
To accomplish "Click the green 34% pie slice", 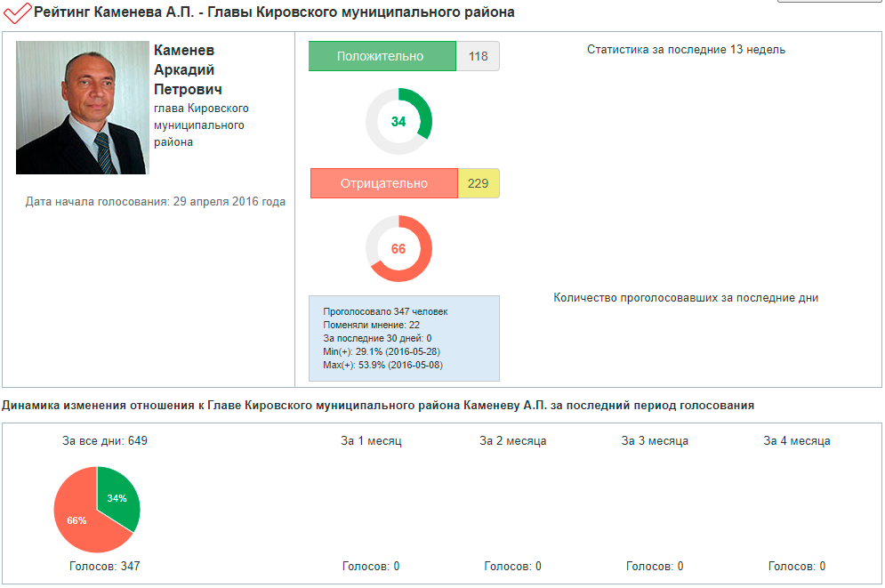I will coord(118,499).
